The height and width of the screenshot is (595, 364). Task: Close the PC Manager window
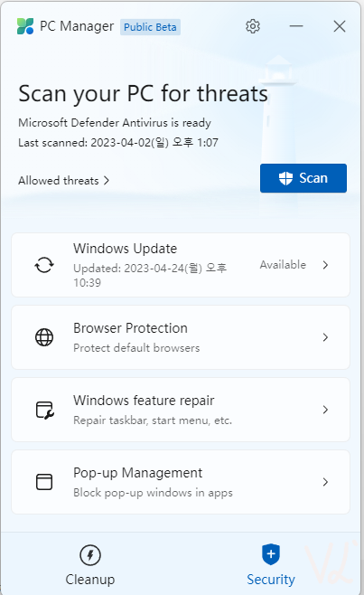pos(340,26)
